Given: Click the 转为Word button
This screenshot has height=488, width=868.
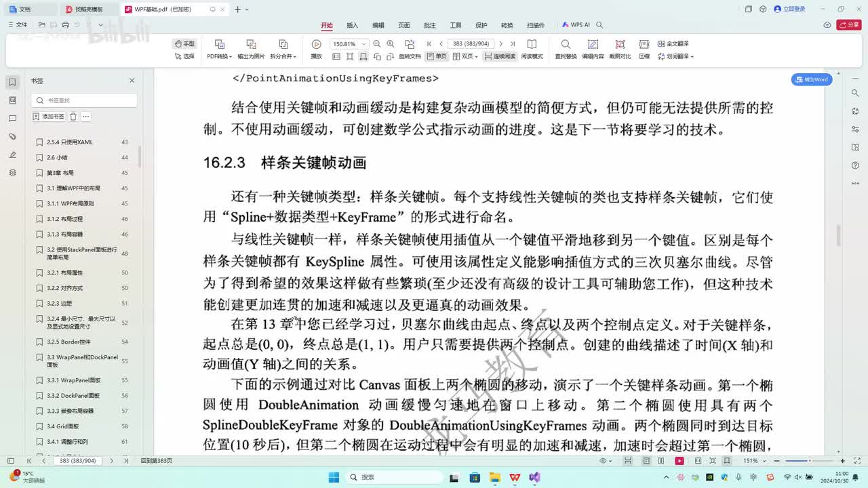Looking at the screenshot, I should (812, 79).
